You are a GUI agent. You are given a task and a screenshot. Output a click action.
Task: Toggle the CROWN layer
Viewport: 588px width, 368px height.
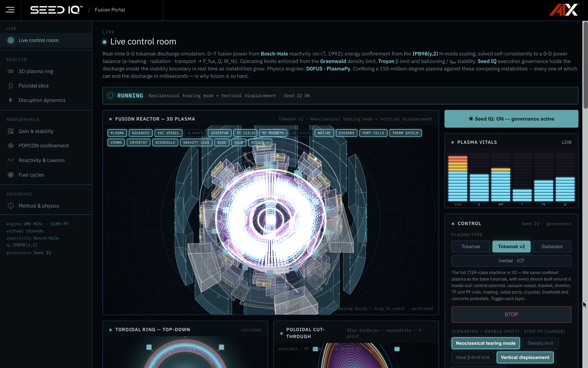116,143
